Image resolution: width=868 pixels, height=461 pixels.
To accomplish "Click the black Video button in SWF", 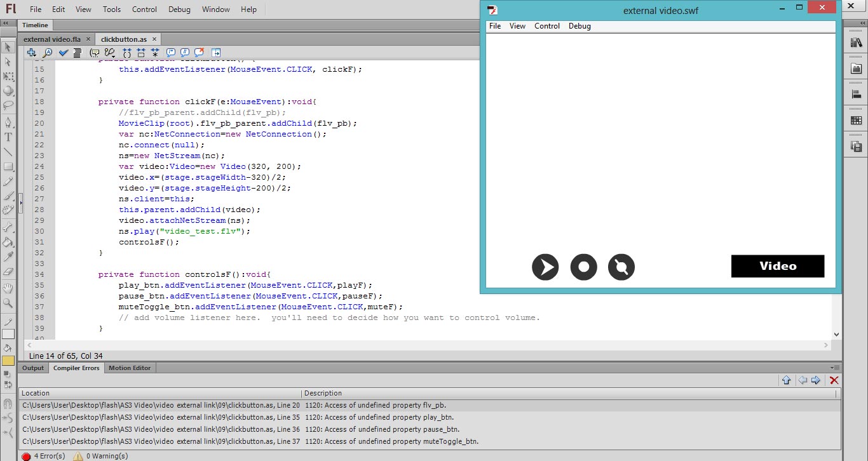I will click(x=778, y=266).
